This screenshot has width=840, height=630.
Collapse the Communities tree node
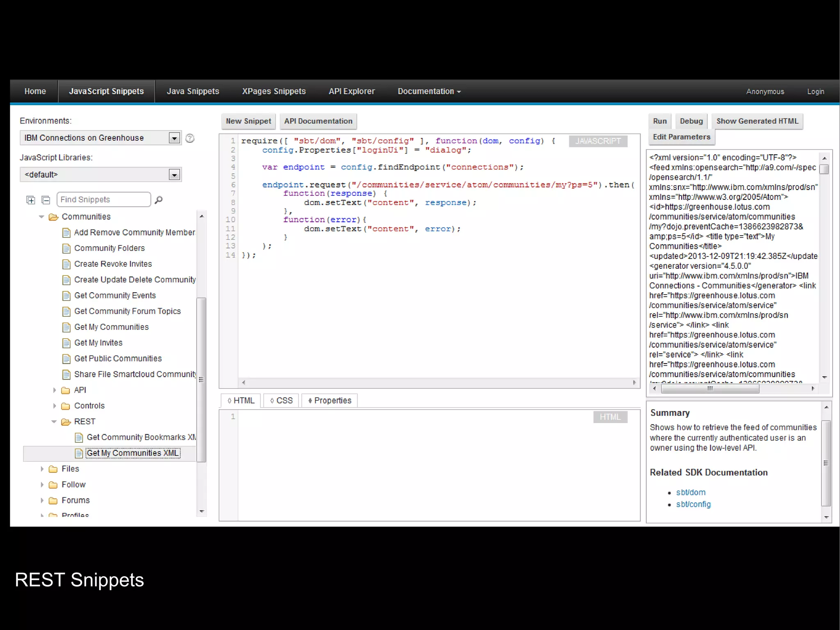coord(41,217)
